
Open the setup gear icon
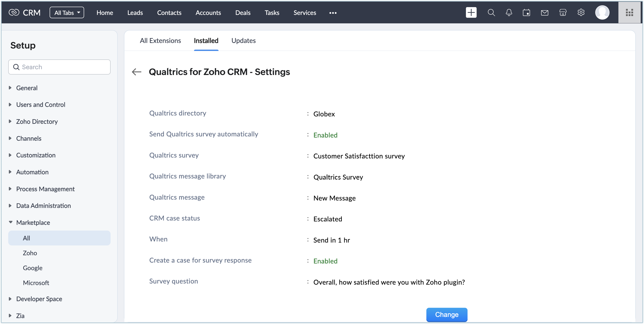[581, 12]
